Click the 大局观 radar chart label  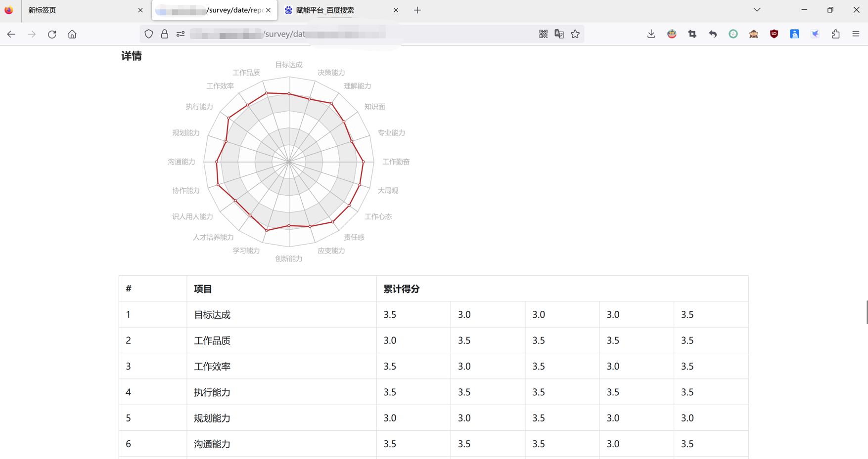point(388,191)
